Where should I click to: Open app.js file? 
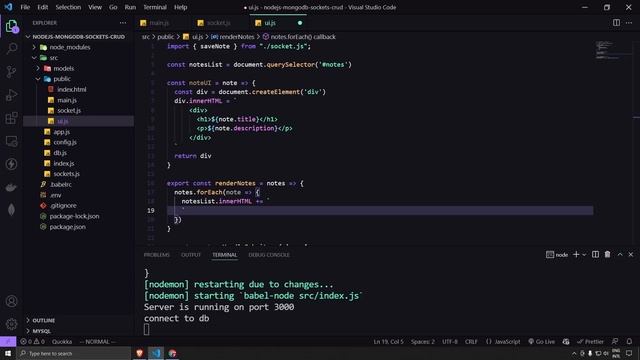pos(61,132)
